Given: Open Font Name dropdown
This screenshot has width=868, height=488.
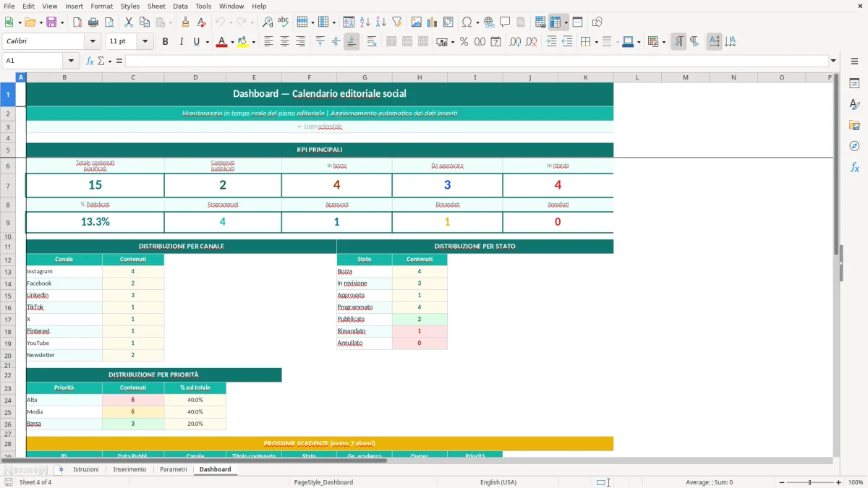Looking at the screenshot, I should tap(93, 42).
